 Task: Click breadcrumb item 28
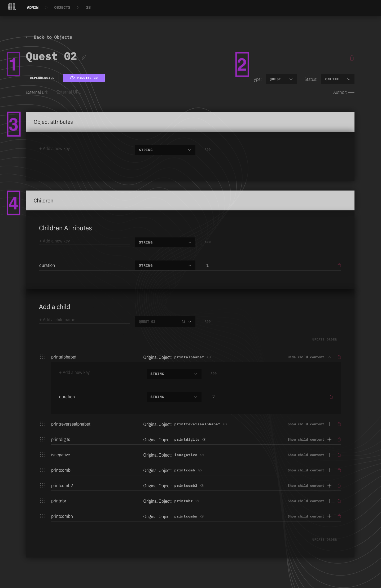point(88,7)
